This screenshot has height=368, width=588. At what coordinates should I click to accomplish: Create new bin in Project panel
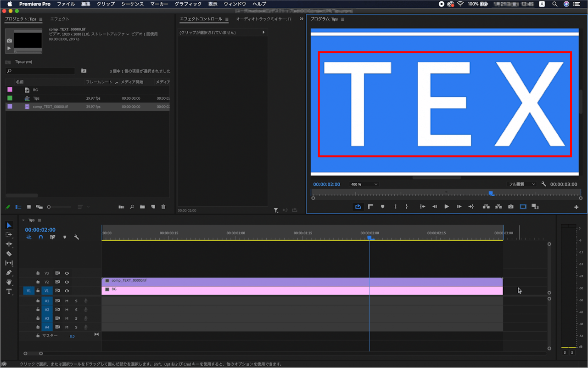point(142,207)
